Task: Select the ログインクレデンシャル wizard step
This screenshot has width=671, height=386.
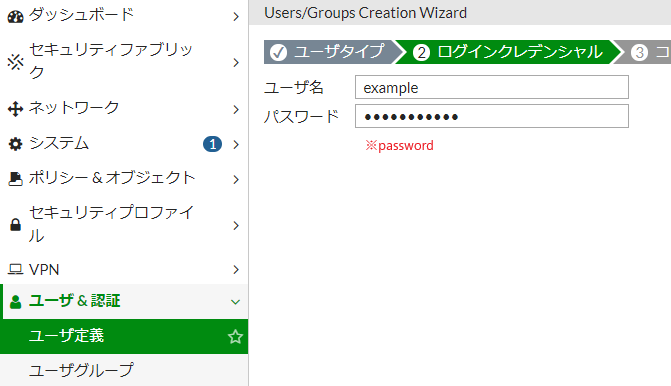Action: (508, 52)
